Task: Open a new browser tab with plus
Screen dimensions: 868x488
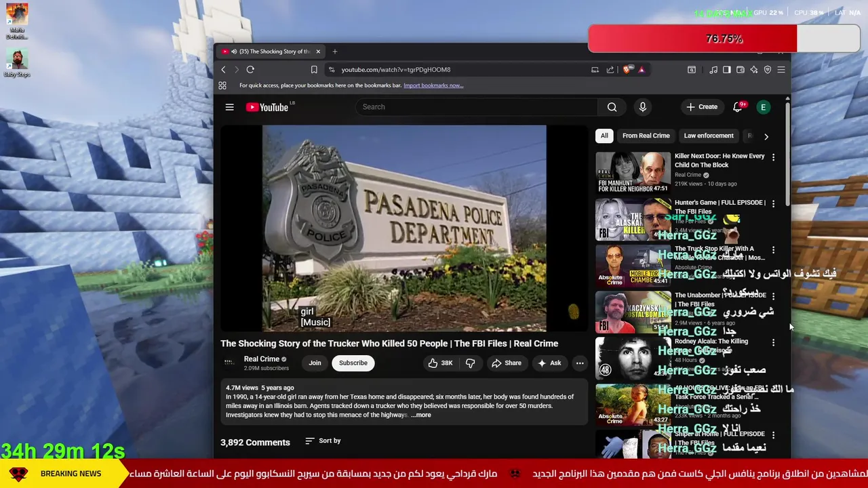Action: [x=334, y=52]
